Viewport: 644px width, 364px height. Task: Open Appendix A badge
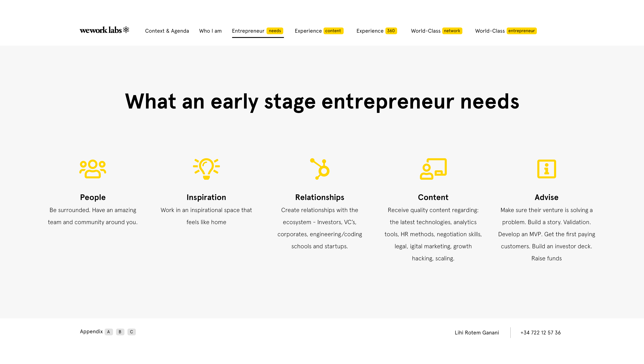coord(109,332)
